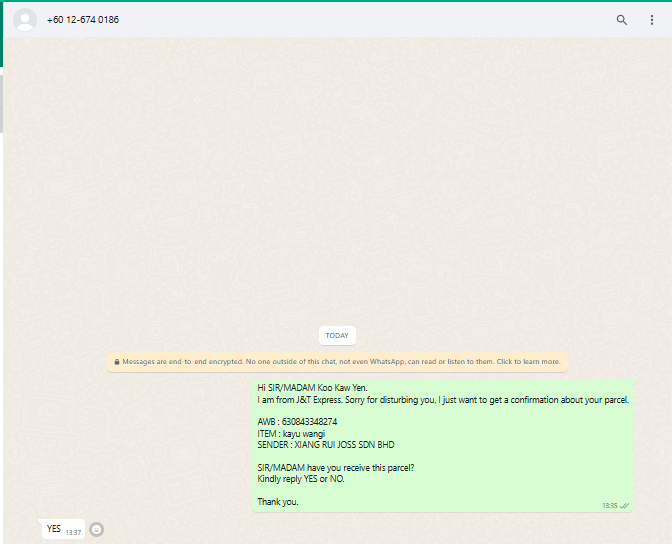Image resolution: width=672 pixels, height=544 pixels.
Task: Click the SENDER line XIANG RUI JOSS
Action: (326, 445)
